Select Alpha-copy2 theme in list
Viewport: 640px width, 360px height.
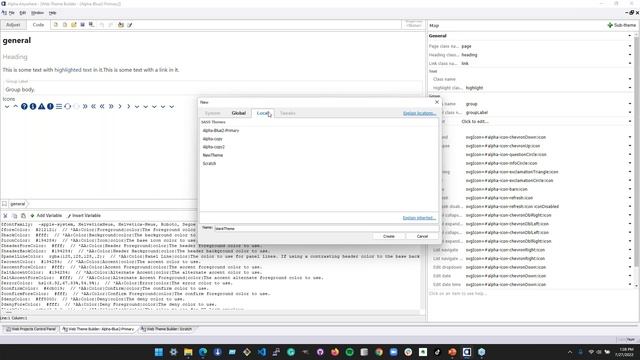click(213, 147)
